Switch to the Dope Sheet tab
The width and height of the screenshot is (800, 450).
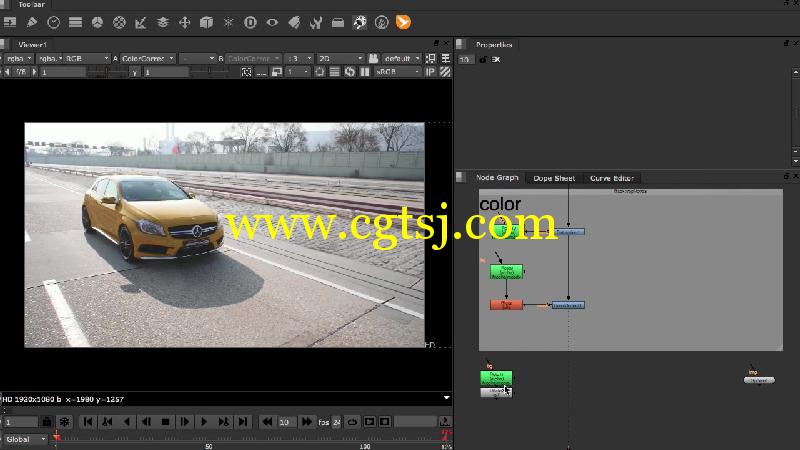point(554,178)
